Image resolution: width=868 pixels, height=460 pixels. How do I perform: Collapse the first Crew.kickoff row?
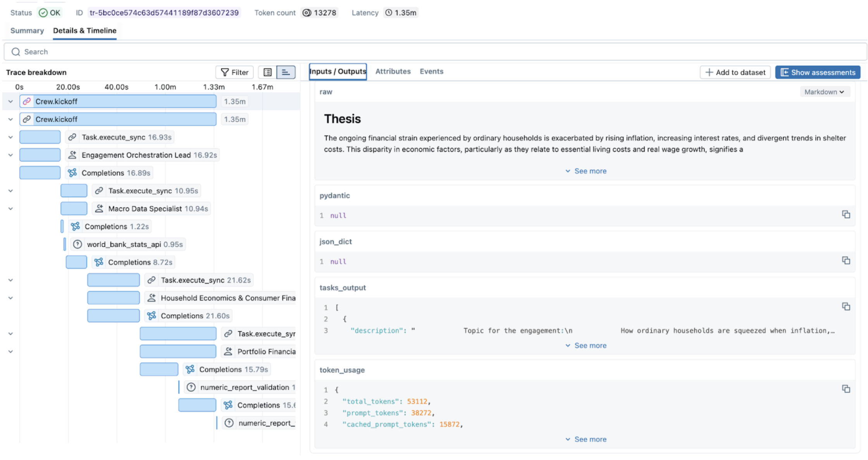point(11,102)
